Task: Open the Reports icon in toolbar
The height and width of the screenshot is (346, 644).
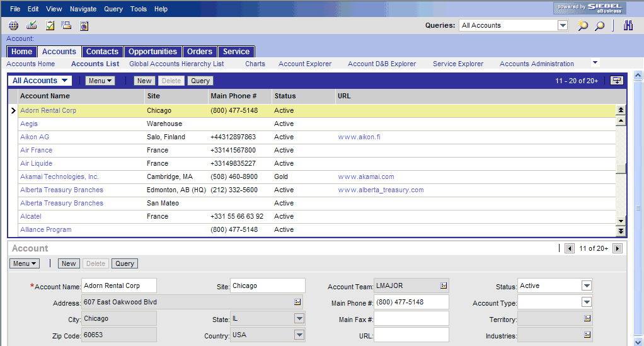Action: tap(84, 25)
